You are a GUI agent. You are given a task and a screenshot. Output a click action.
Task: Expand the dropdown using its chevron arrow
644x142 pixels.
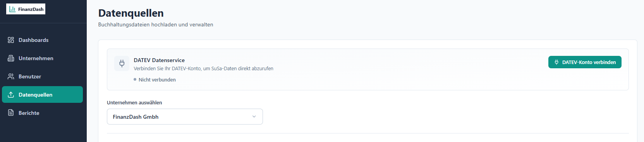(x=254, y=117)
